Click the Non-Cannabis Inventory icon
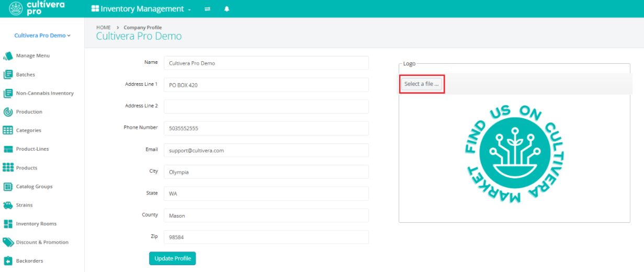The image size is (644, 272). (8, 94)
